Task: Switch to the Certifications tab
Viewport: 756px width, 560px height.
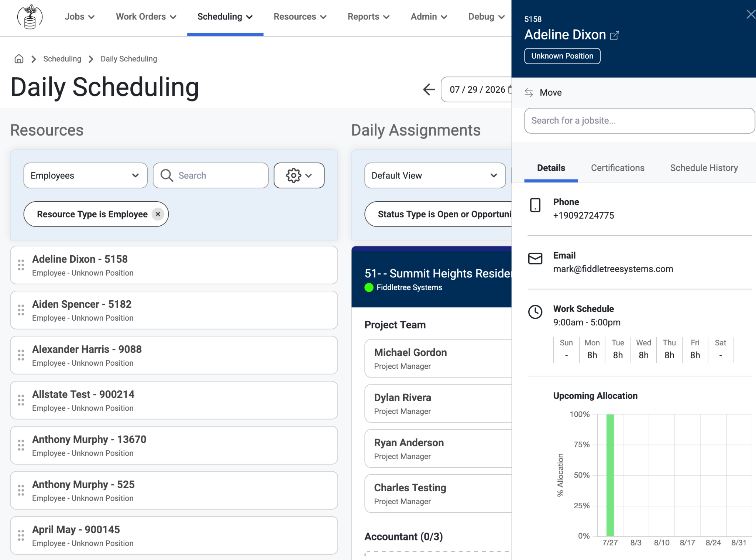Action: (x=618, y=168)
